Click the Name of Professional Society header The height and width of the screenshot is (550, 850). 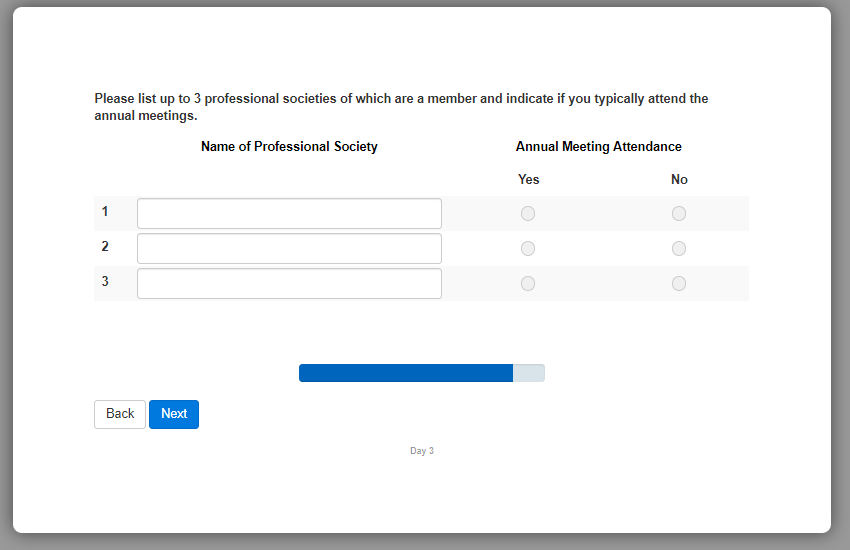289,147
